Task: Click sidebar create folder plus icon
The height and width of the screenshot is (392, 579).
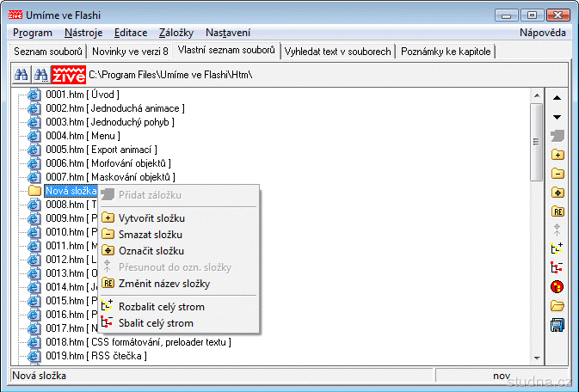Action: 557,155
